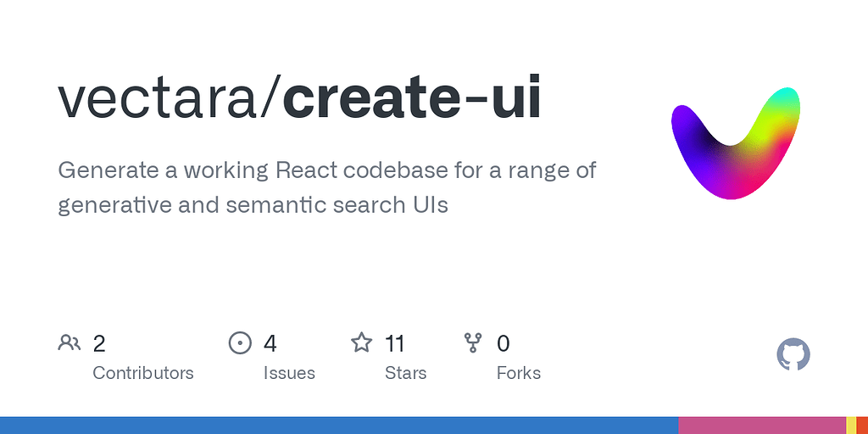
Task: Click the blue language bar segment
Action: (339, 426)
